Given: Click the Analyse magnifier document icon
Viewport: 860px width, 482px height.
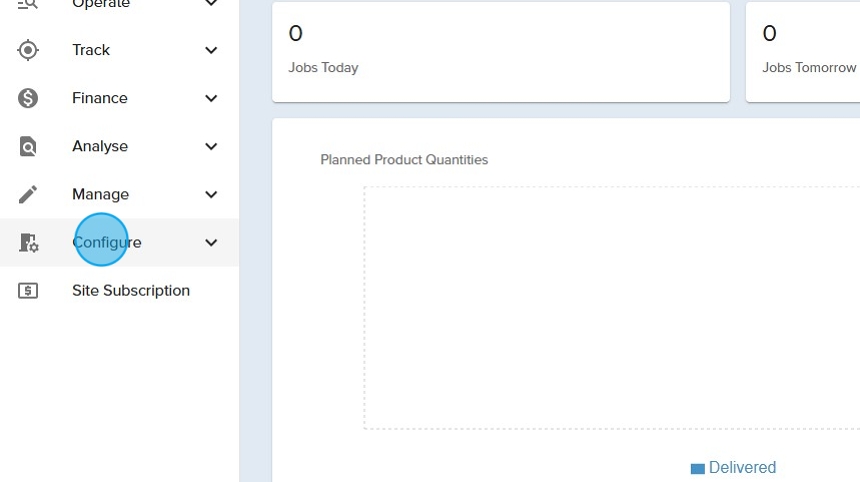Looking at the screenshot, I should (28, 146).
